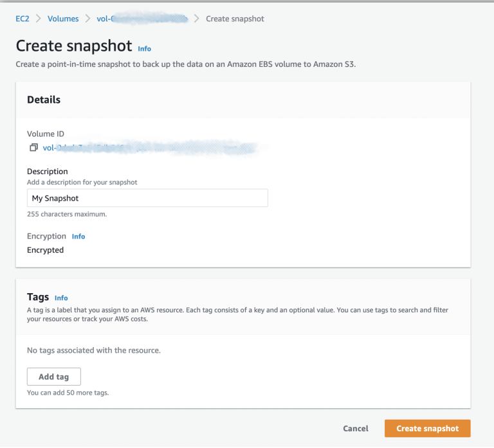This screenshot has height=448, width=494.
Task: Copy the Volume ID using the copy icon
Action: click(x=33, y=147)
